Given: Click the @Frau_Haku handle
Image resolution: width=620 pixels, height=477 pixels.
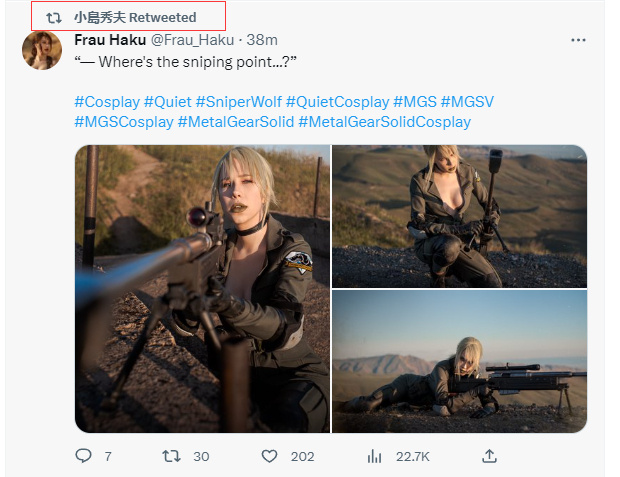Looking at the screenshot, I should tap(192, 40).
